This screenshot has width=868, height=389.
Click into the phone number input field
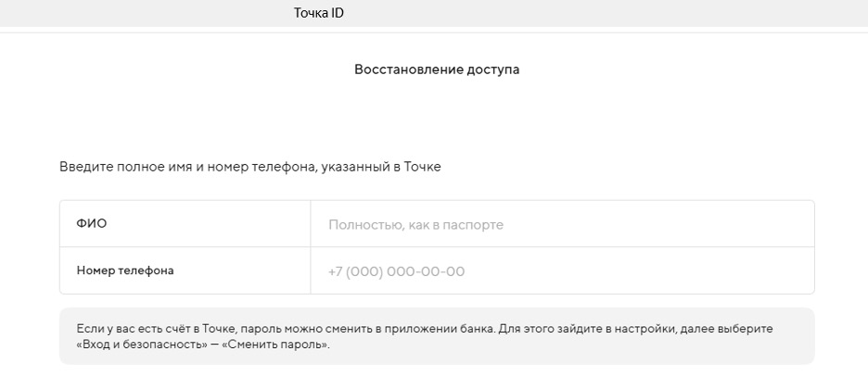pyautogui.click(x=562, y=270)
